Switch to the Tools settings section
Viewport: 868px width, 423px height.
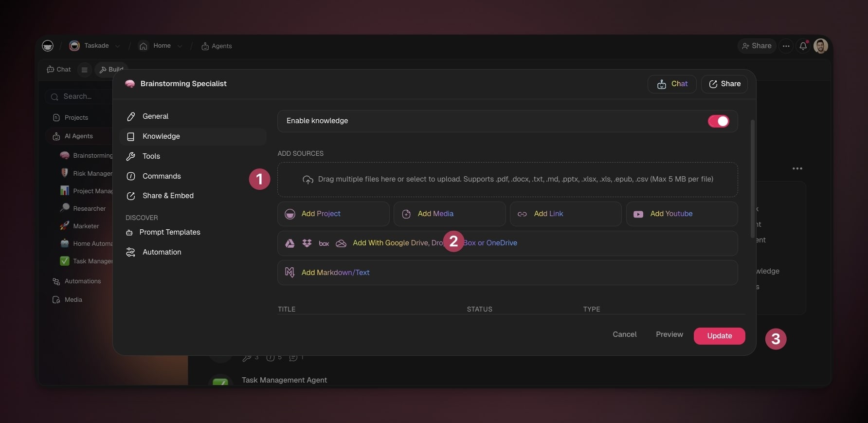click(x=151, y=156)
